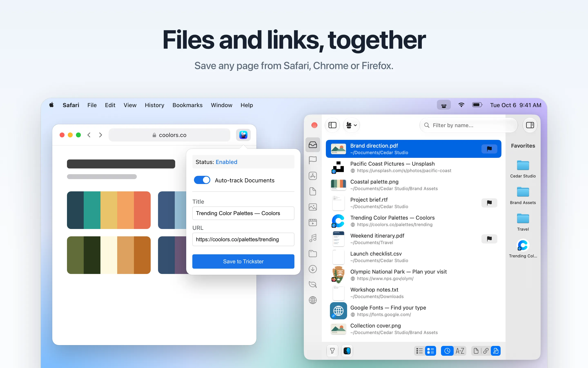Open the Safari menu
The height and width of the screenshot is (368, 588).
coord(71,105)
